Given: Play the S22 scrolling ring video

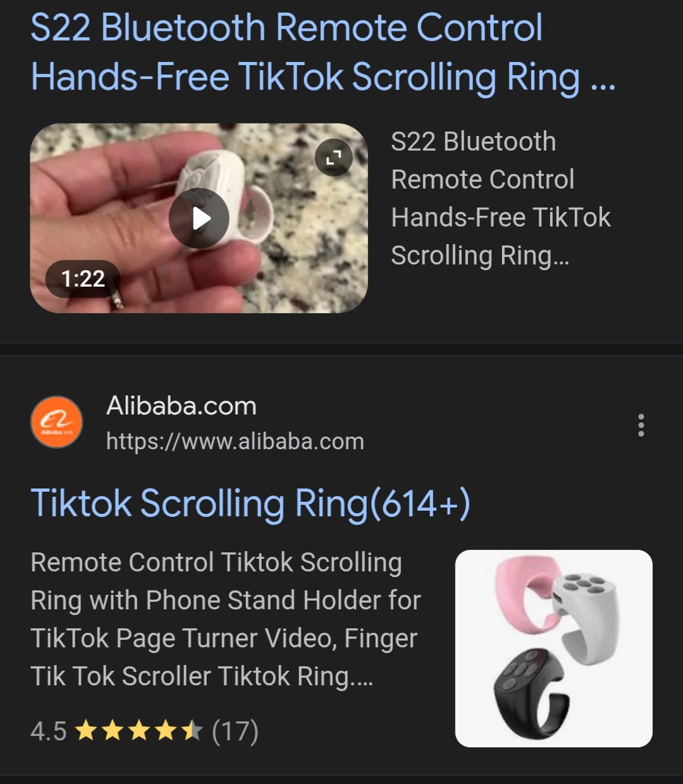Looking at the screenshot, I should point(199,218).
